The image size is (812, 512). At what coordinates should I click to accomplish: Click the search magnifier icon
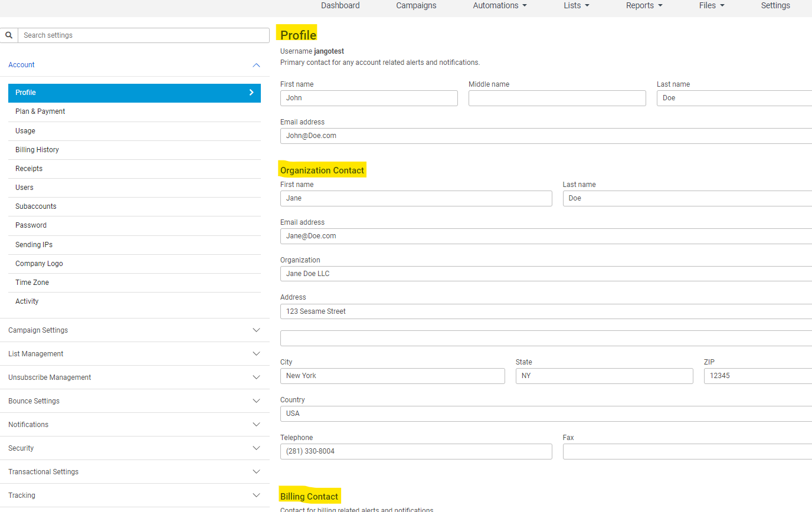(x=9, y=35)
